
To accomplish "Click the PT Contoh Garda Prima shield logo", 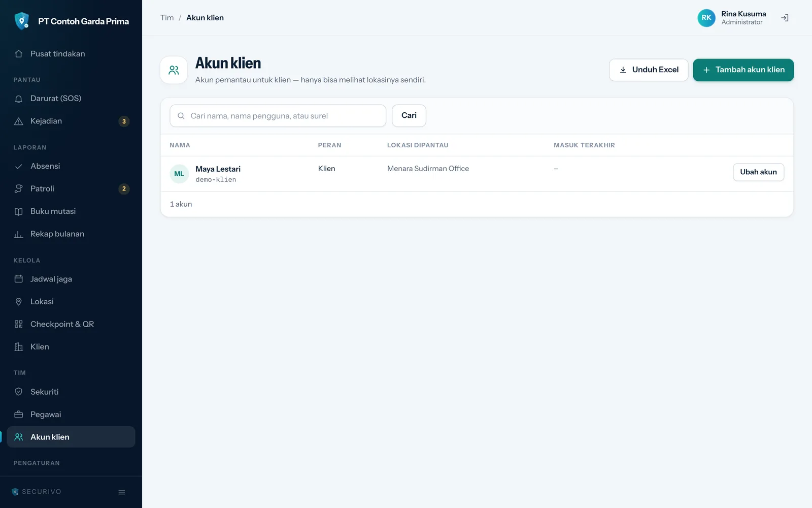I will point(22,21).
